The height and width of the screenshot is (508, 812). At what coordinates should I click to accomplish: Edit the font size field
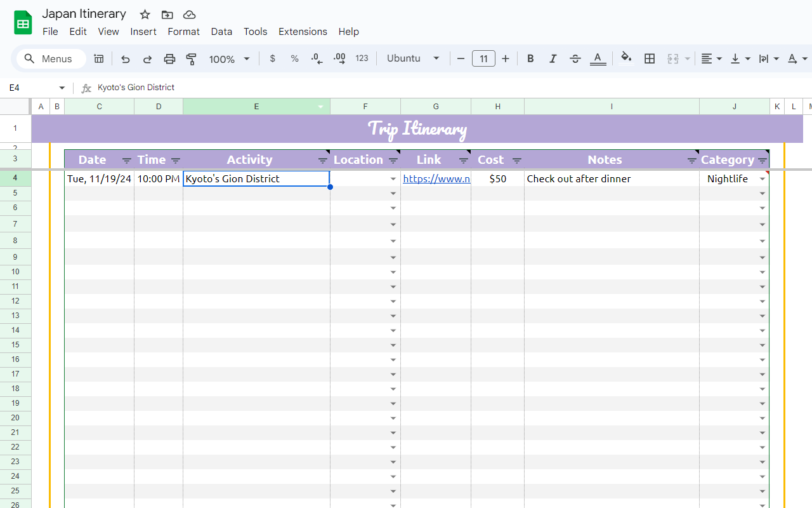[x=483, y=58]
